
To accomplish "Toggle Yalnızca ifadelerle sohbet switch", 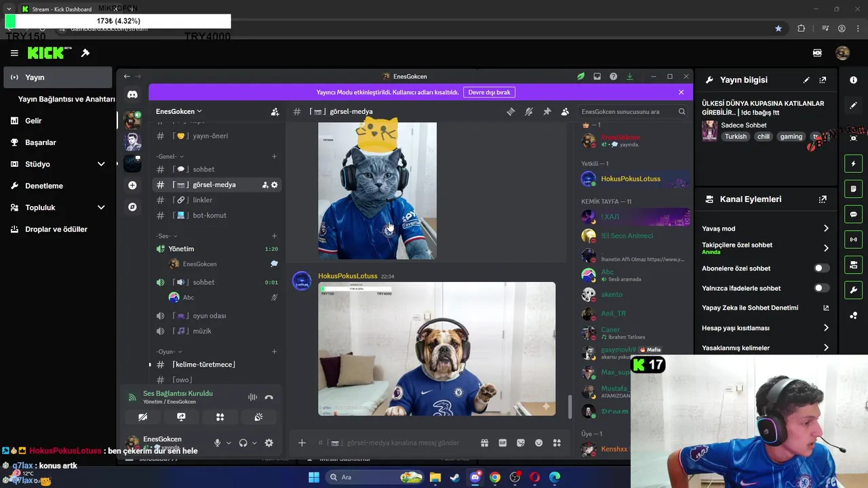I will click(x=821, y=288).
